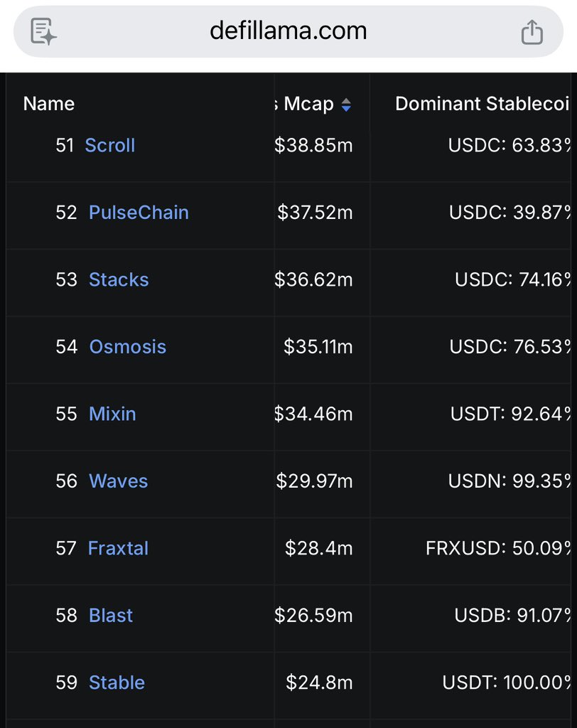The width and height of the screenshot is (577, 728).
Task: Open the Scroll chain link
Action: coord(109,145)
